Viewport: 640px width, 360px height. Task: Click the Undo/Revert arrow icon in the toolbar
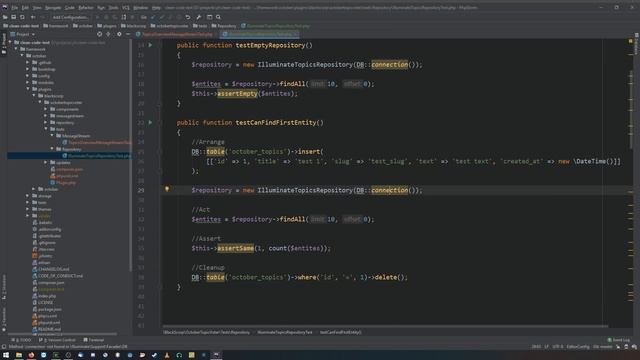[x=188, y=17]
